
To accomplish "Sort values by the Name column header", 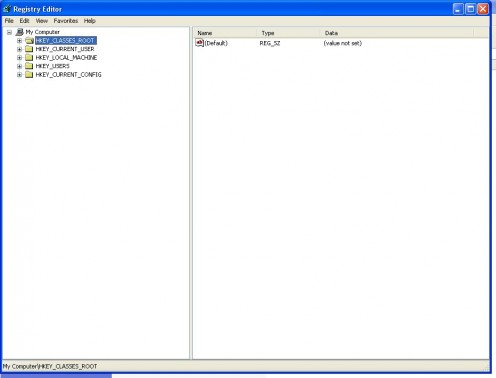I will (x=225, y=33).
